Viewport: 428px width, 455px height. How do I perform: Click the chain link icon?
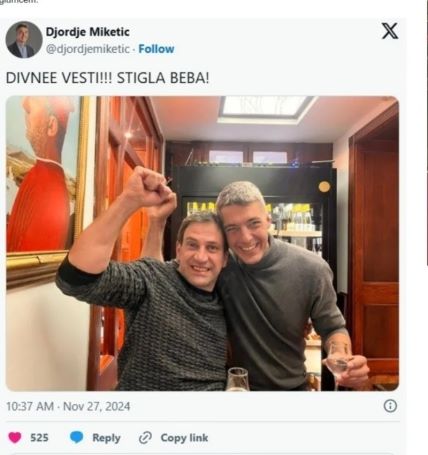[145, 438]
